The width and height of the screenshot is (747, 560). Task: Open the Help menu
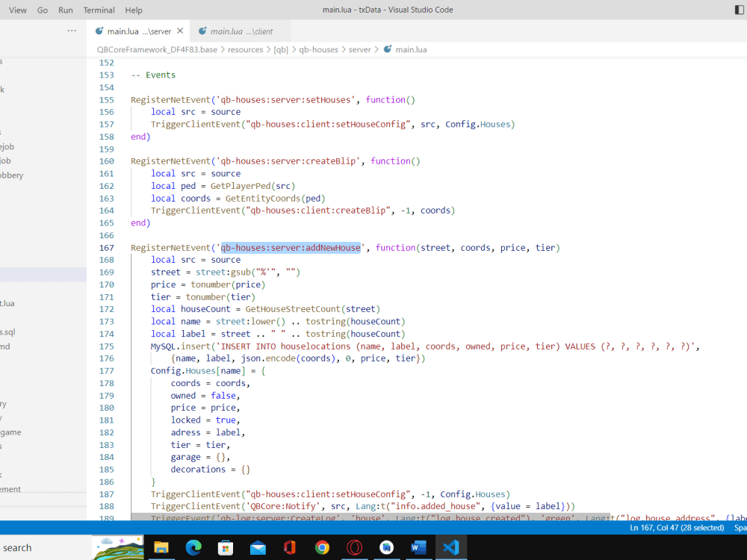[134, 10]
